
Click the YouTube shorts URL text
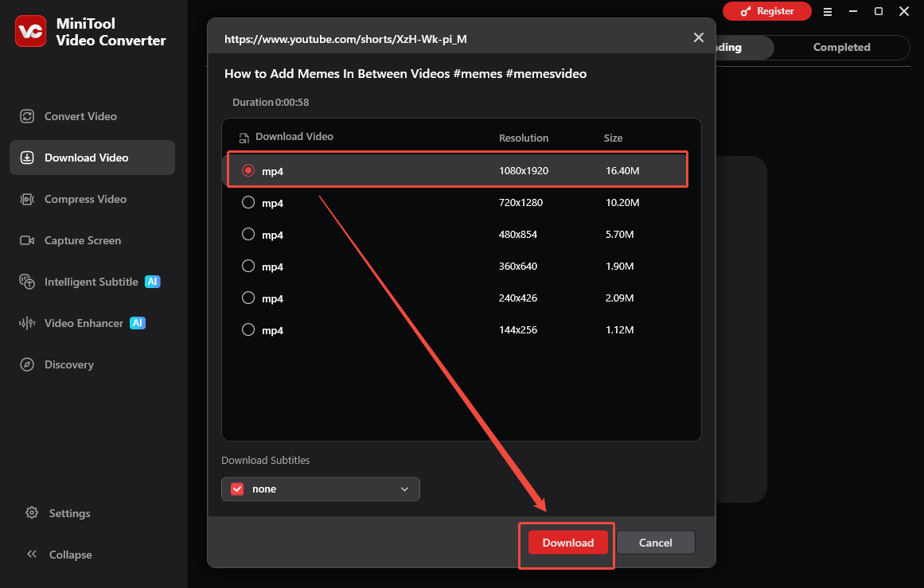point(345,39)
